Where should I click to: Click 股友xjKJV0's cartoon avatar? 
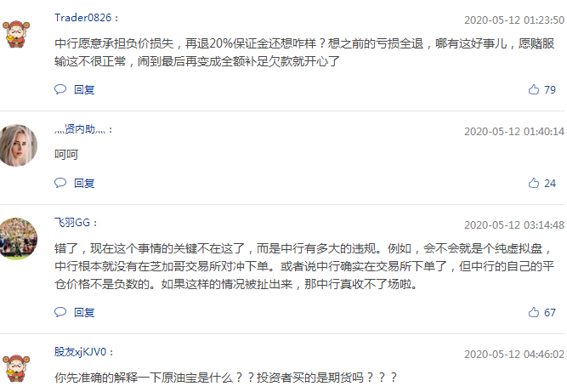(x=16, y=368)
